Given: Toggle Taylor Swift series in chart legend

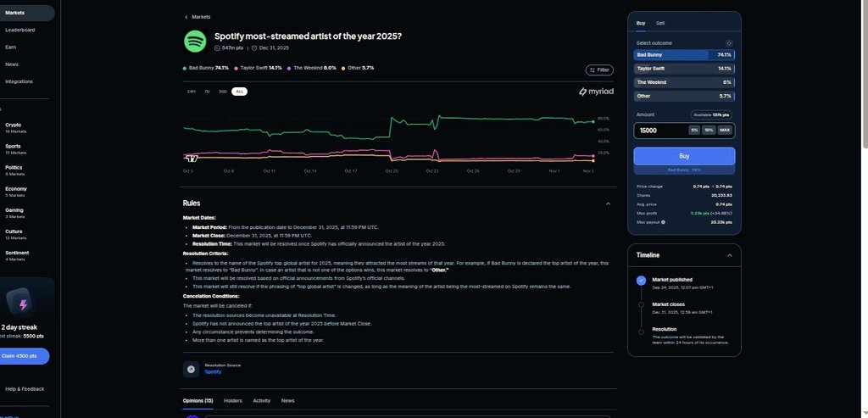Looking at the screenshot, I should [259, 68].
